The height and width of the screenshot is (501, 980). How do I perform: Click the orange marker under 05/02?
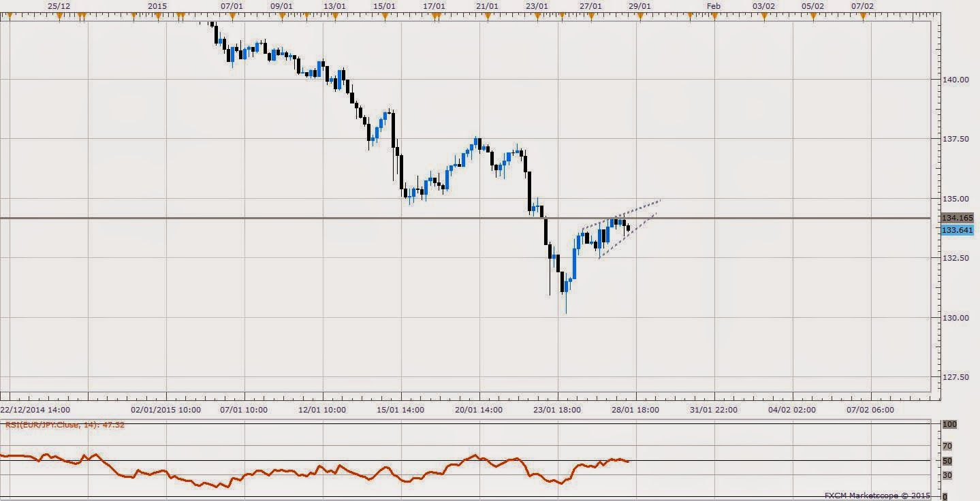click(x=813, y=17)
